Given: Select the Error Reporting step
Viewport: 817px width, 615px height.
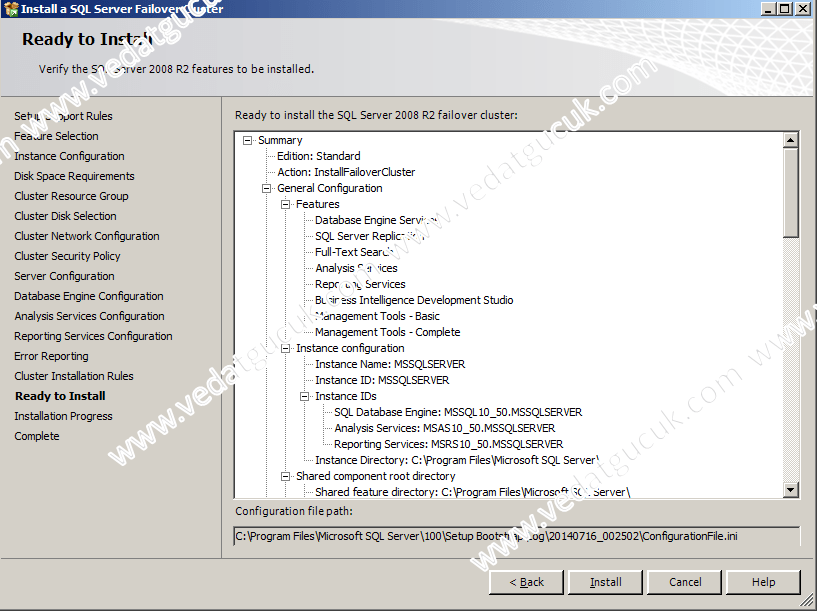Looking at the screenshot, I should click(x=51, y=356).
